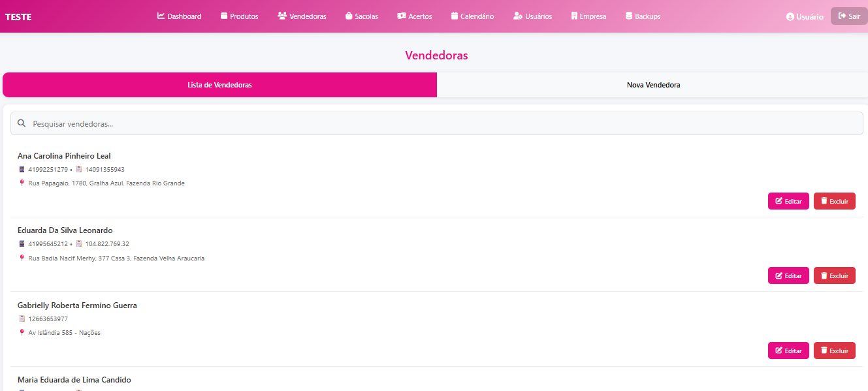Click the Usuários user-gear icon

518,16
